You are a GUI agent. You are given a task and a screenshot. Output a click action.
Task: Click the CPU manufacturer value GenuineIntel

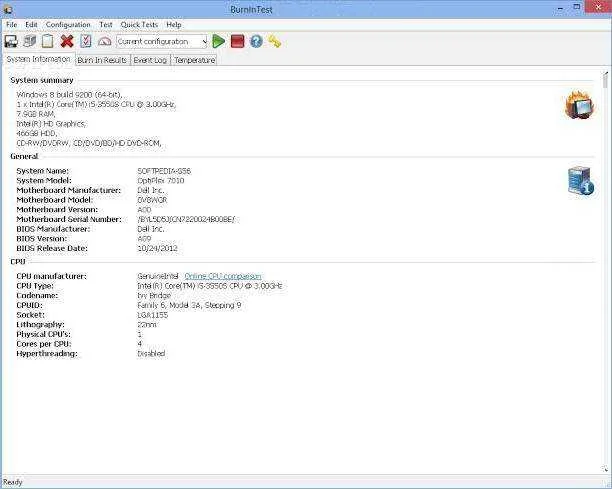pos(158,276)
